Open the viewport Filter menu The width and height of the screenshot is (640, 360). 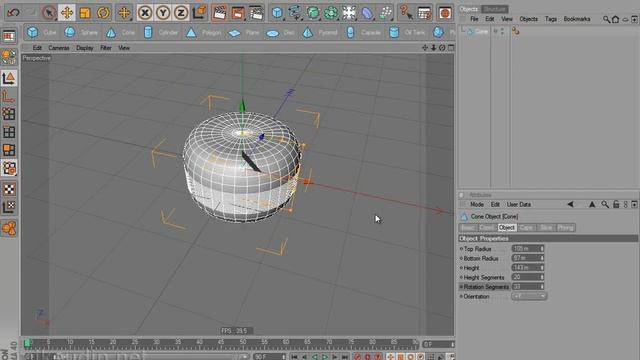point(106,48)
